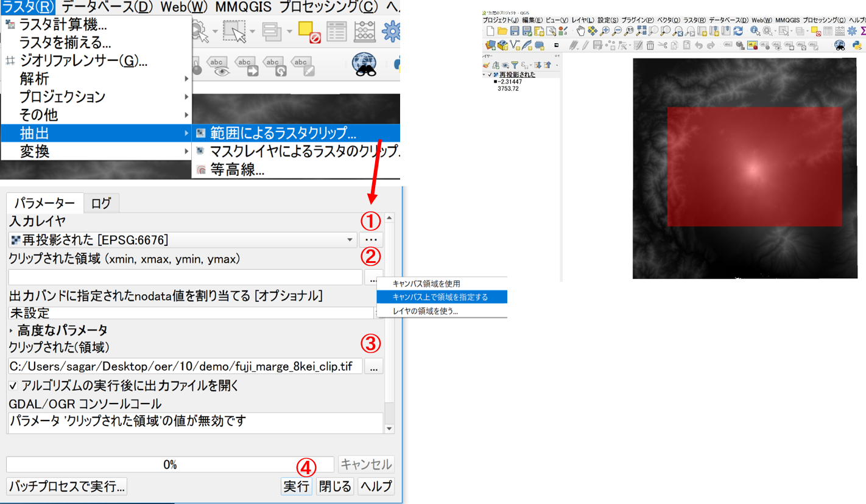Select キャンバス領域を使用 option
This screenshot has width=866, height=504.
click(x=442, y=284)
